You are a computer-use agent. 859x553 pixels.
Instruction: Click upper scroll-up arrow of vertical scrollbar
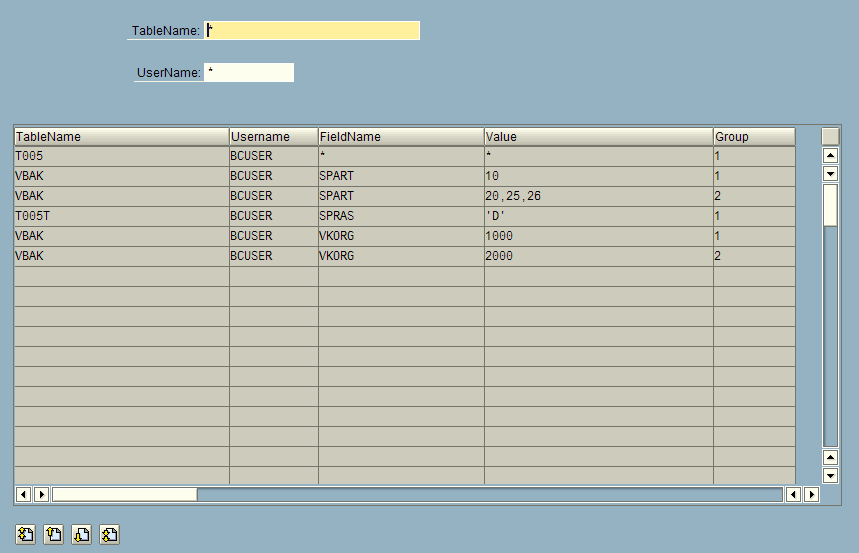tap(831, 156)
